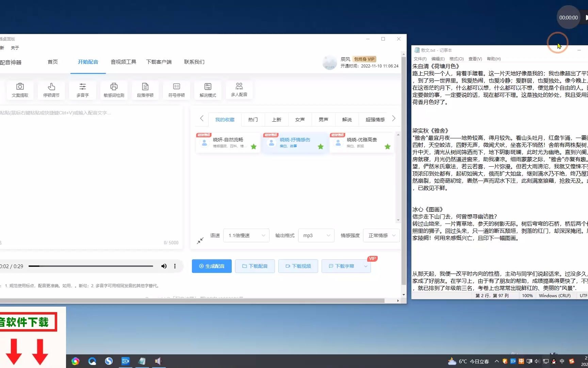The height and width of the screenshot is (368, 588).
Task: Open Notepad 帮助(H) menu
Action: (x=494, y=59)
